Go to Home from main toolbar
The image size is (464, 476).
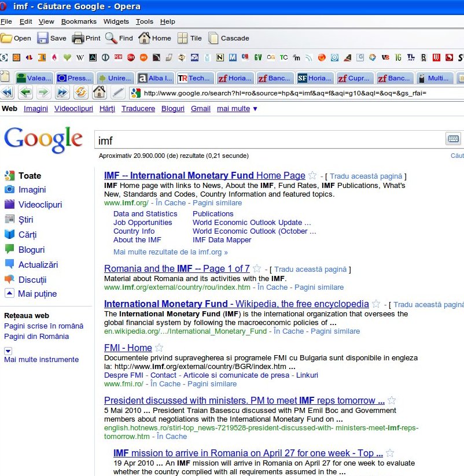154,38
